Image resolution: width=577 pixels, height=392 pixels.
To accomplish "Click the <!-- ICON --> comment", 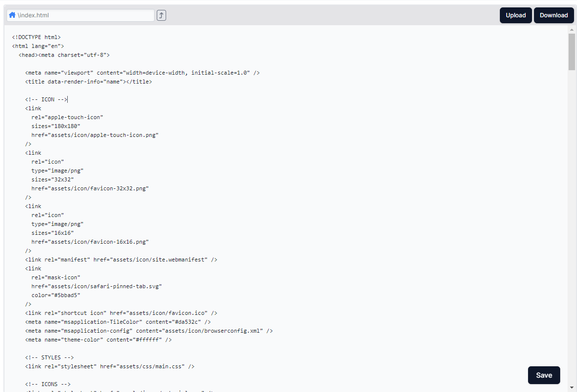I will (46, 99).
